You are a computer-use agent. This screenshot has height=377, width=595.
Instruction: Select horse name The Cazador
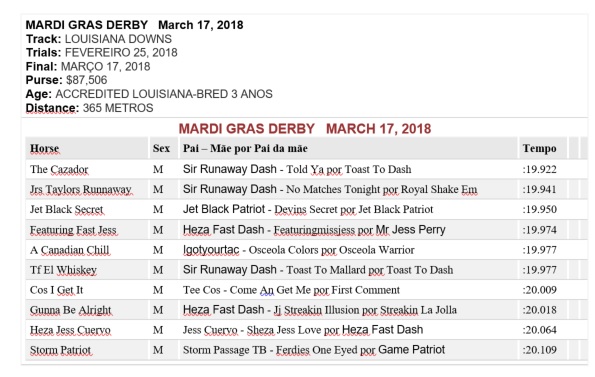coord(59,169)
